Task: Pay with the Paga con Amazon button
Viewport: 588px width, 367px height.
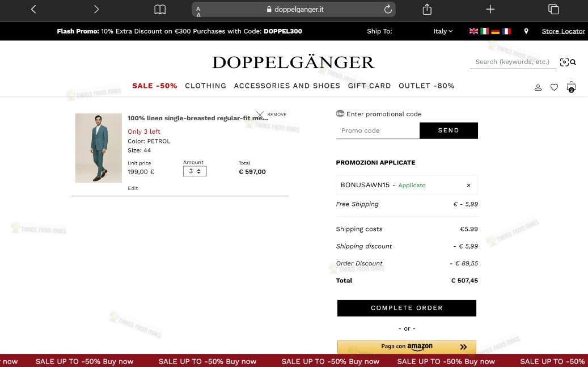Action: point(407,347)
